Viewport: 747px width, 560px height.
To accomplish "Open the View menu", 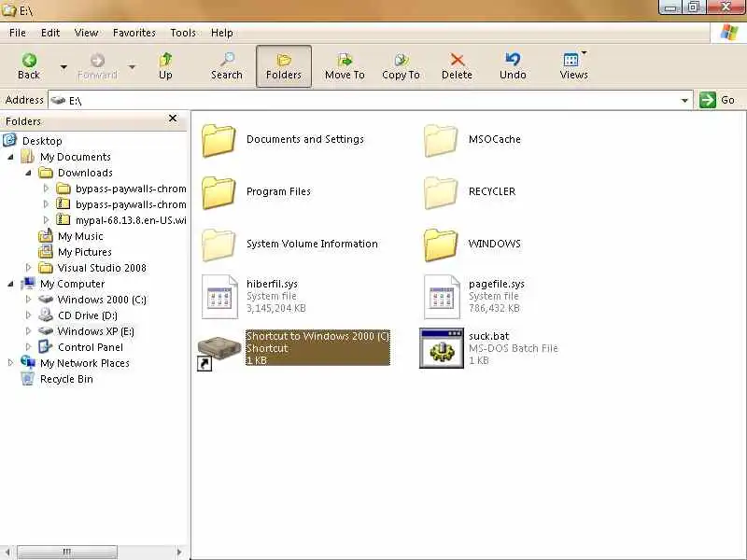I will (x=86, y=33).
